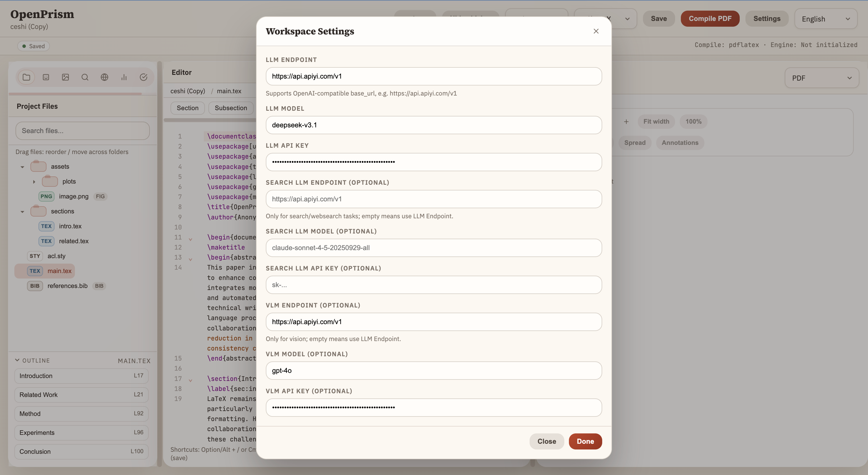Viewport: 868px width, 475px height.
Task: Click the plus zoom-in icon in PDF viewer
Action: [x=626, y=122]
